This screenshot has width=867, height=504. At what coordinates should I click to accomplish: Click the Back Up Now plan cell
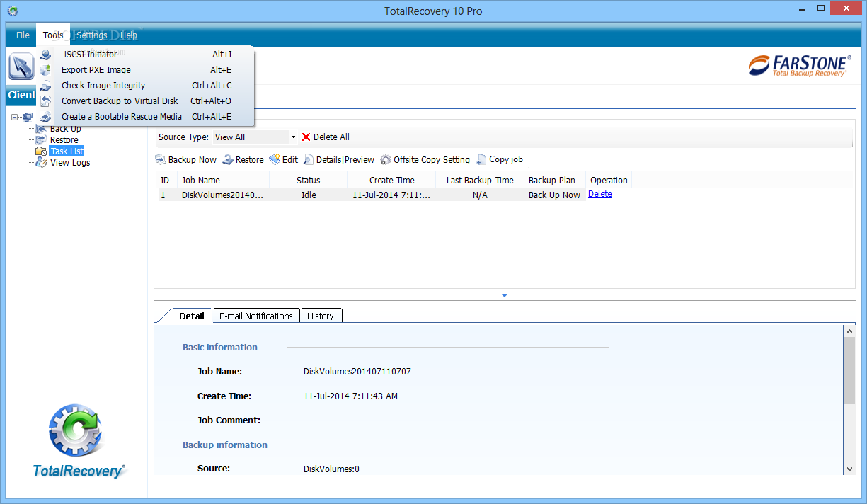click(554, 195)
